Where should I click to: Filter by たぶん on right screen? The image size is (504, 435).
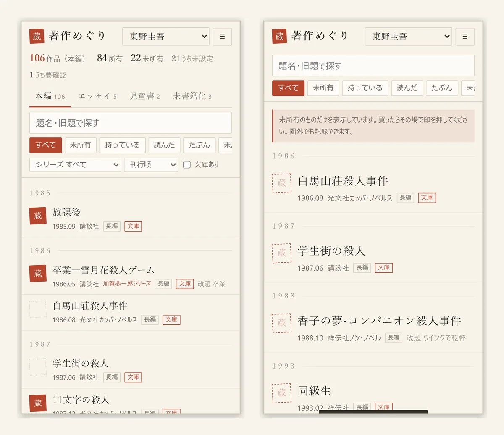(x=442, y=88)
